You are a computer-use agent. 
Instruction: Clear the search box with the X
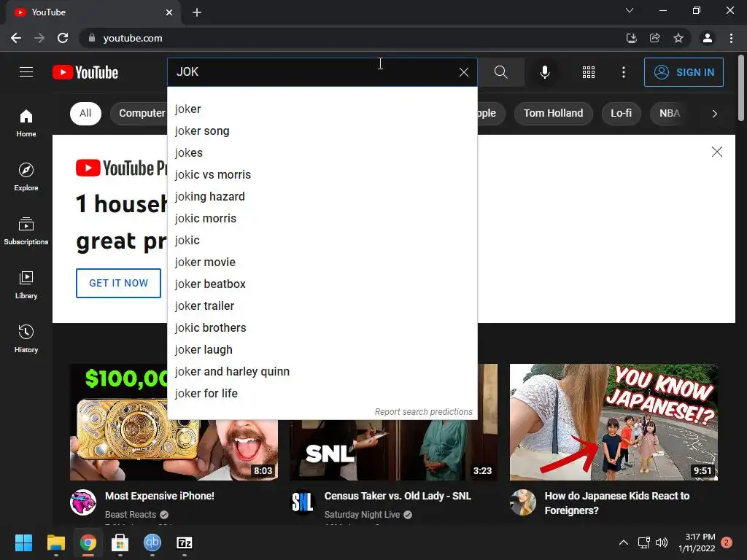463,72
